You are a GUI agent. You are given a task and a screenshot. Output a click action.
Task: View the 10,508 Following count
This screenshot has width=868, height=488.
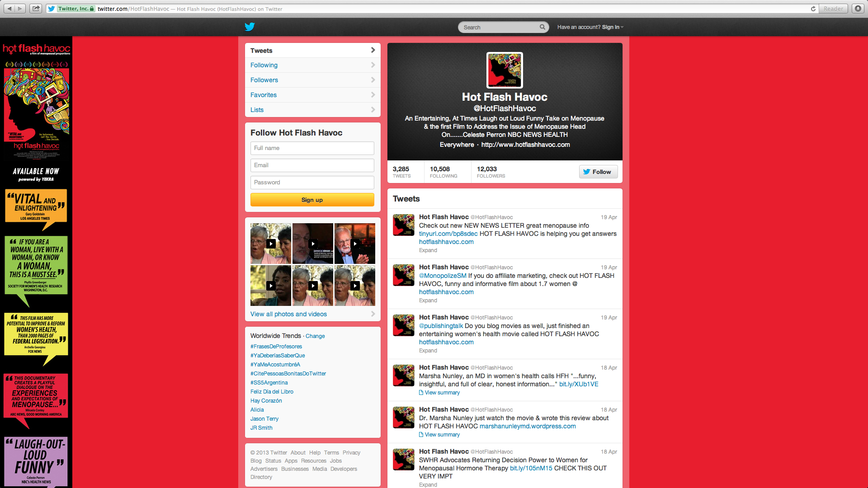(443, 172)
